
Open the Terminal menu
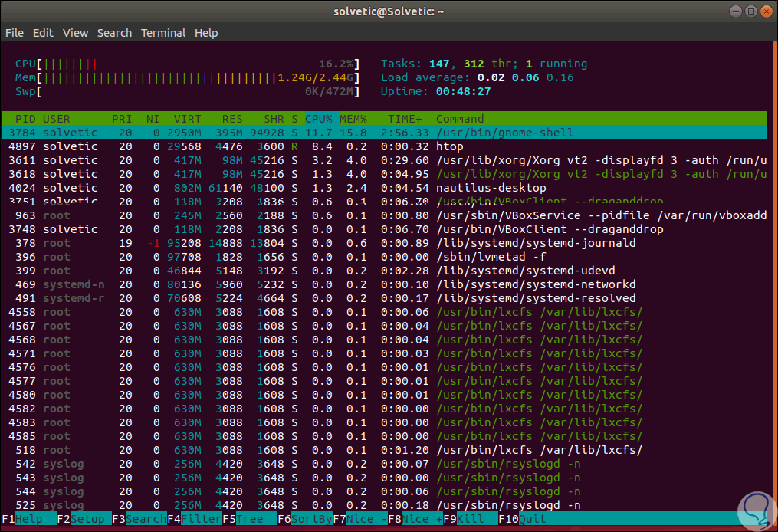point(163,33)
